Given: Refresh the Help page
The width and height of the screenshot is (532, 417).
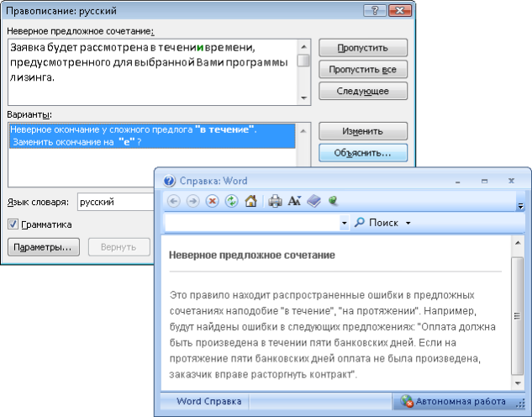Looking at the screenshot, I should tap(231, 201).
